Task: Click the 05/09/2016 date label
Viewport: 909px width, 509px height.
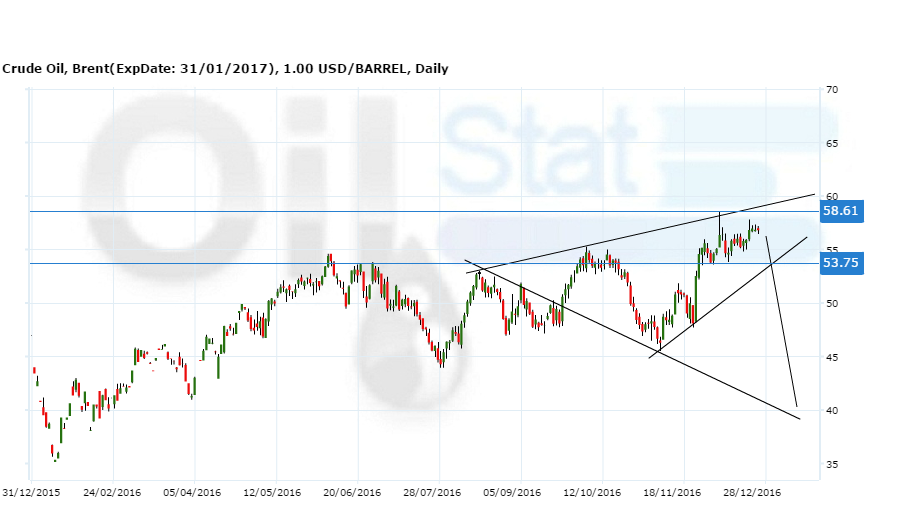Action: [x=512, y=492]
